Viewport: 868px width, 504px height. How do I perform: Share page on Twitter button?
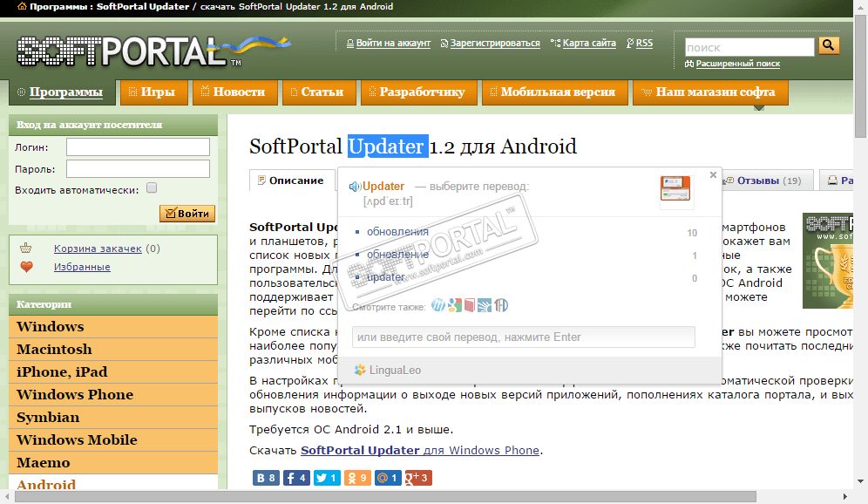[x=327, y=478]
